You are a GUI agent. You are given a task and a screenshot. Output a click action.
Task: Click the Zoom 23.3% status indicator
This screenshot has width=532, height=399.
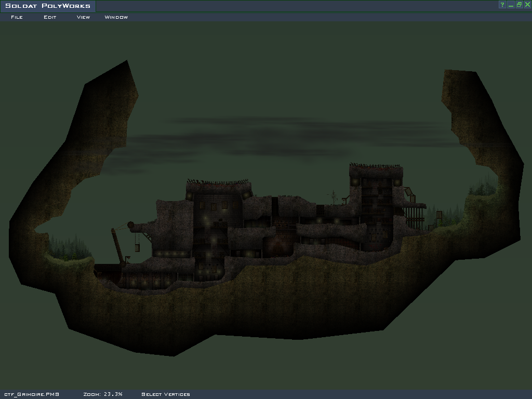point(103,394)
